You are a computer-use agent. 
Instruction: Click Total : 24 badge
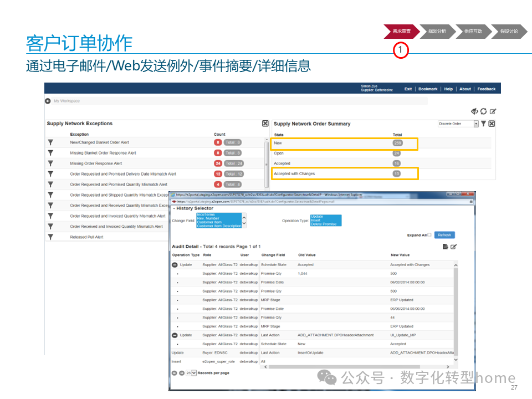[x=234, y=163]
